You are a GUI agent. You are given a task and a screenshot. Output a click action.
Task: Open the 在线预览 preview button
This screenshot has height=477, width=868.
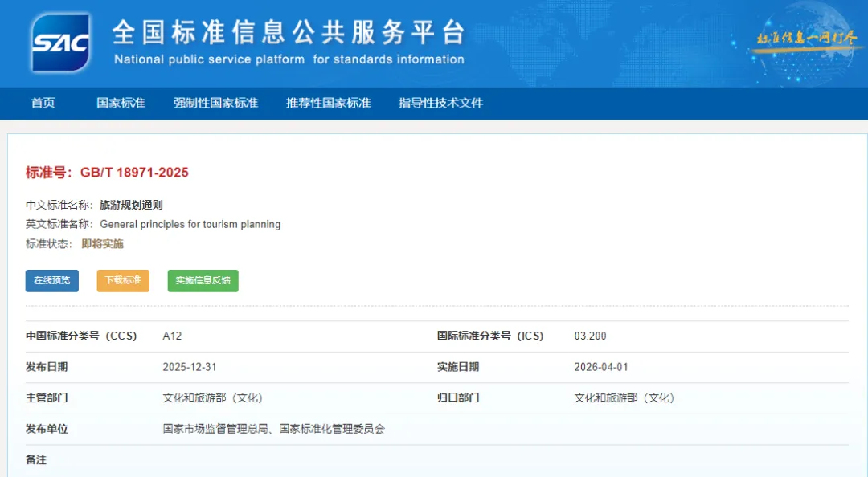pyautogui.click(x=51, y=280)
